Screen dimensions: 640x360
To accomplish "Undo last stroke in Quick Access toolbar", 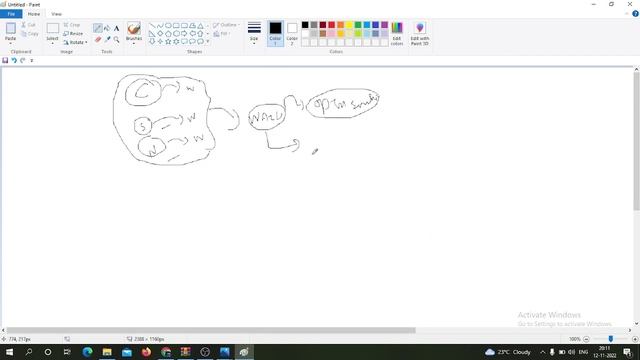I will click(x=14, y=60).
